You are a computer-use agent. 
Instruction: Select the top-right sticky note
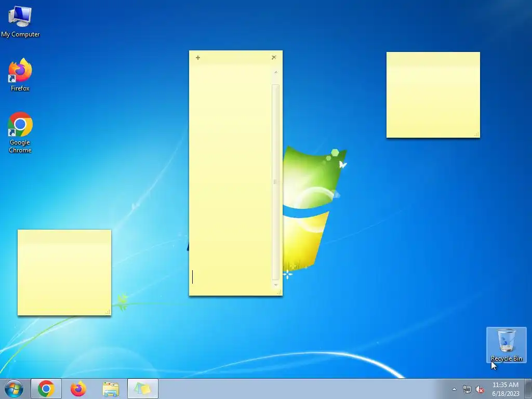click(433, 95)
